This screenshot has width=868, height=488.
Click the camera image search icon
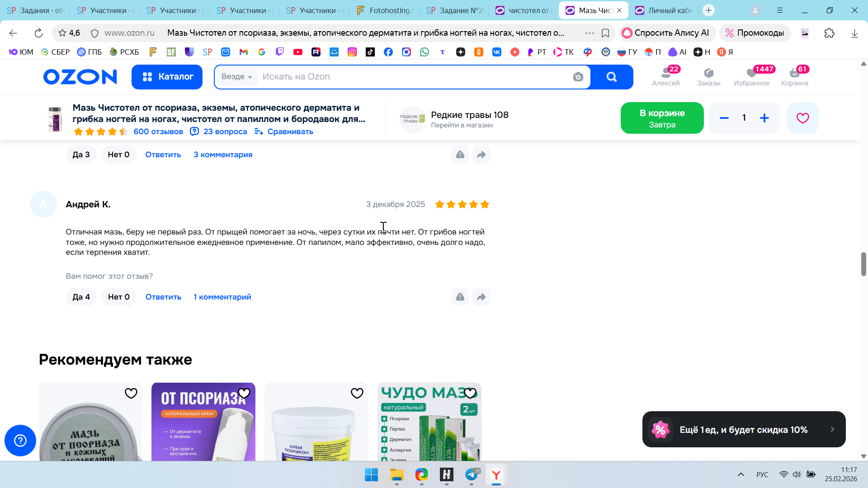tap(578, 77)
